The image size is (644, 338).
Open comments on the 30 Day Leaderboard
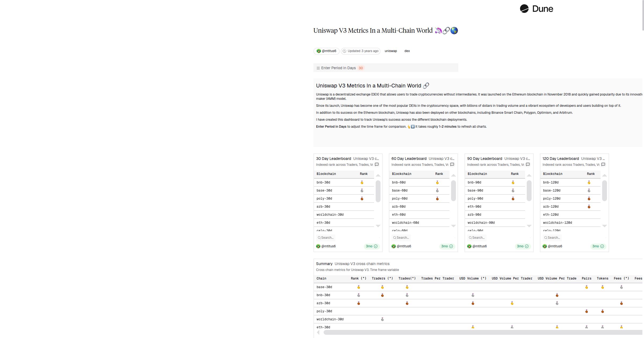[377, 164]
